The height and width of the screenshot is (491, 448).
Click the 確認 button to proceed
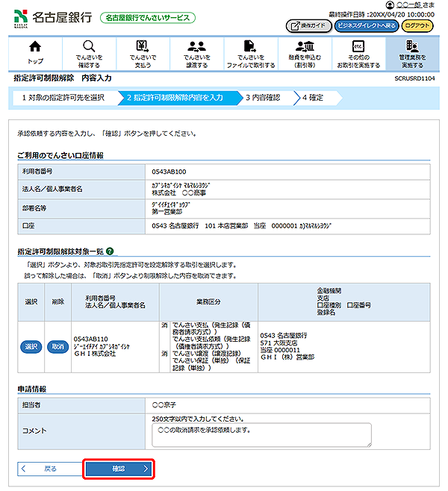click(119, 469)
